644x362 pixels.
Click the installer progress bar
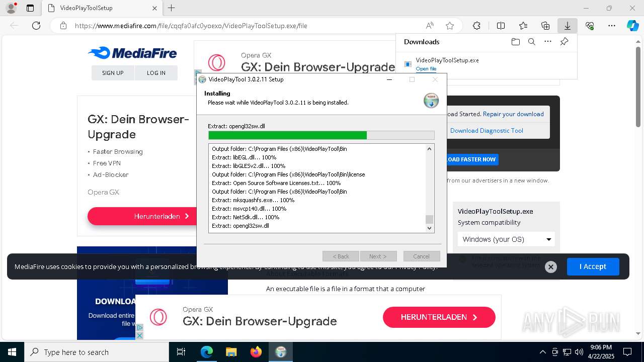[321, 135]
